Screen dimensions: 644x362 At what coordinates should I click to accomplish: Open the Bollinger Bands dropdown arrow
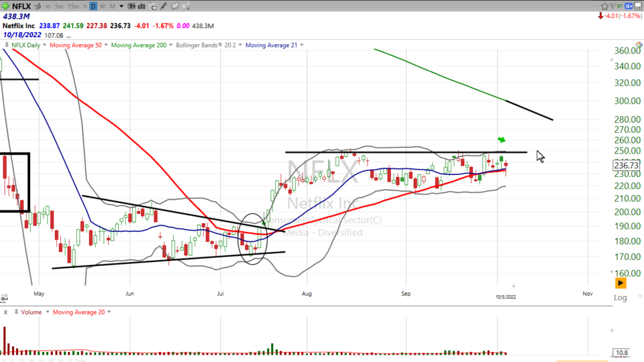coord(240,45)
